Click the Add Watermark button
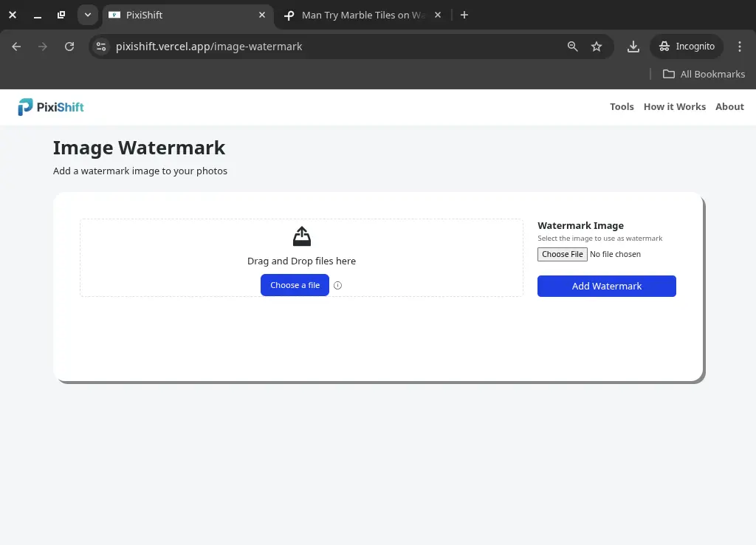The image size is (756, 545). 607,286
